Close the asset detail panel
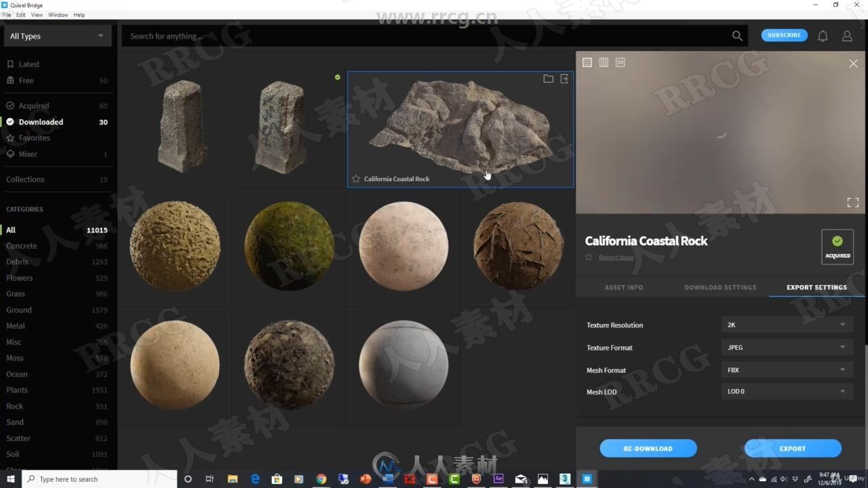868x488 pixels. 853,63
